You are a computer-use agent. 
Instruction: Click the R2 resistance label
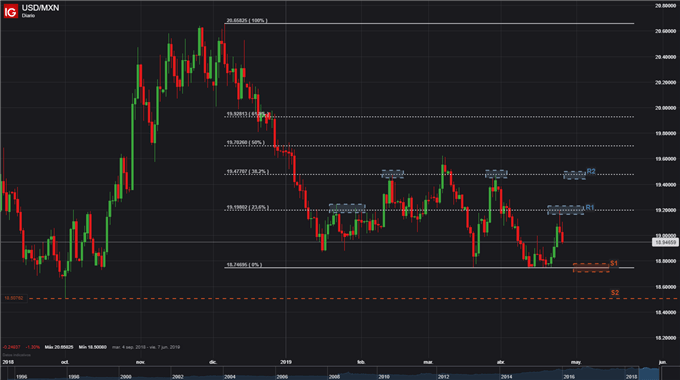pyautogui.click(x=591, y=171)
